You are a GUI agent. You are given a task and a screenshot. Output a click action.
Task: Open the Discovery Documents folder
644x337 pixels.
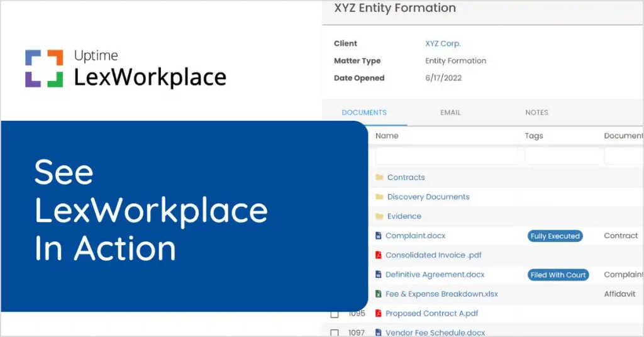pos(428,197)
